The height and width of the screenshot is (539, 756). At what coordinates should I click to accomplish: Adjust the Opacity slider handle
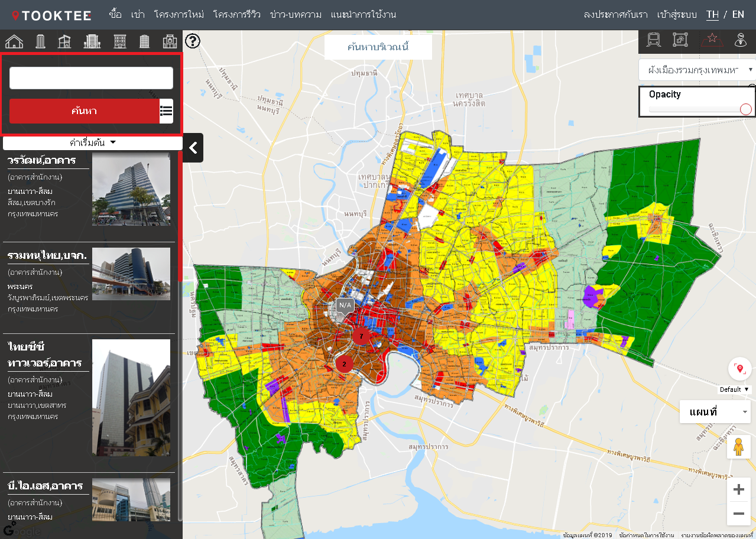[746, 109]
